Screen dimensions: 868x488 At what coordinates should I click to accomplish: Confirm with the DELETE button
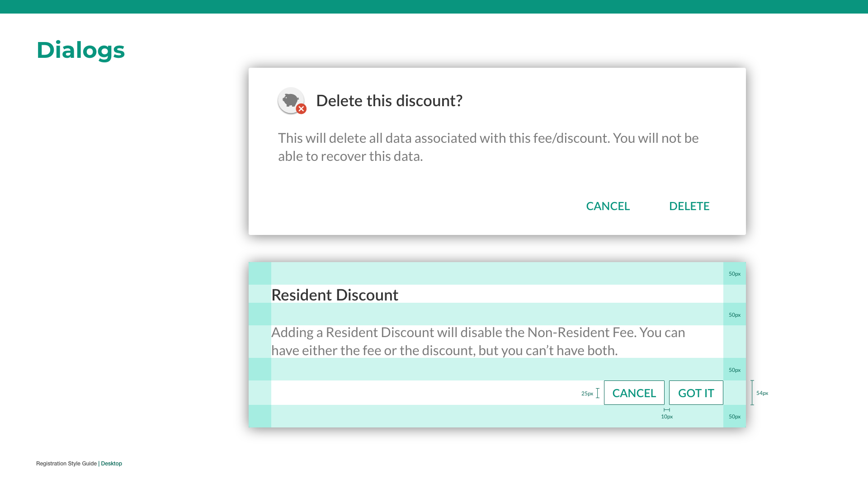coord(689,206)
